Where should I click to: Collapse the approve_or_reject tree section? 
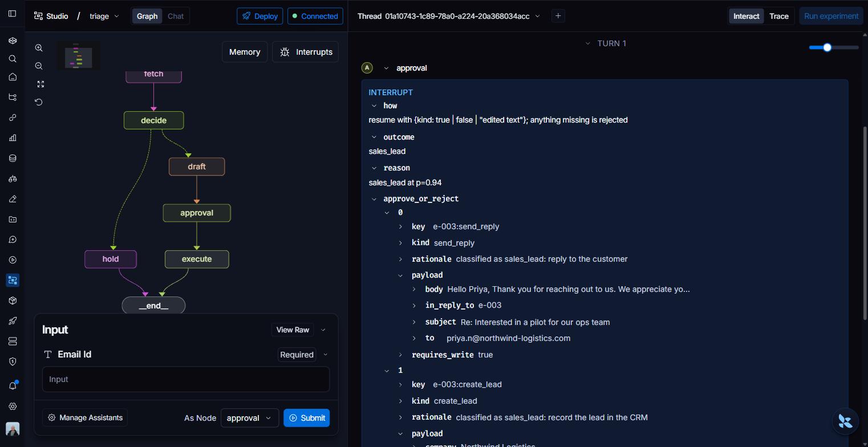point(374,199)
